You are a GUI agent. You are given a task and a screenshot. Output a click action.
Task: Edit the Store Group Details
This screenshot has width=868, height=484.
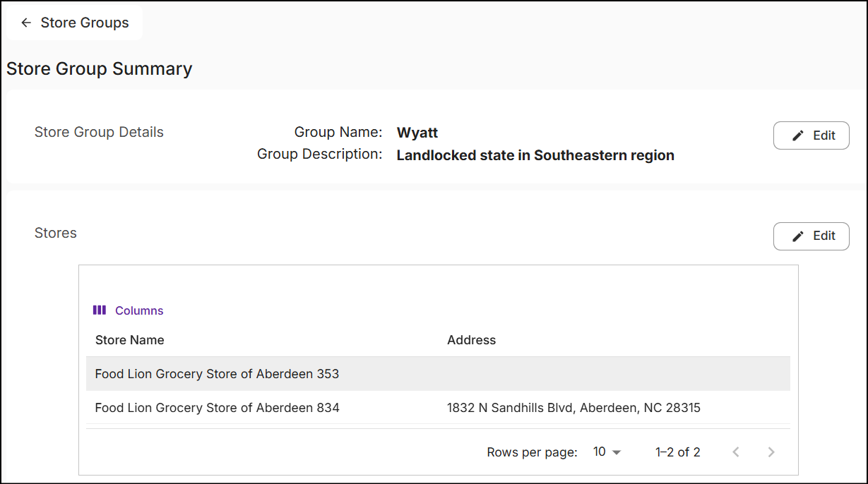point(811,135)
